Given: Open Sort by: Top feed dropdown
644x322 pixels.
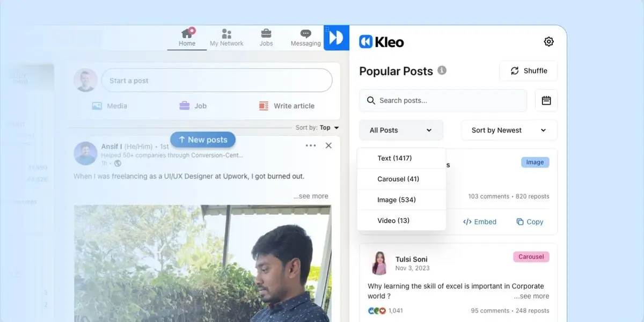Looking at the screenshot, I should [318, 128].
